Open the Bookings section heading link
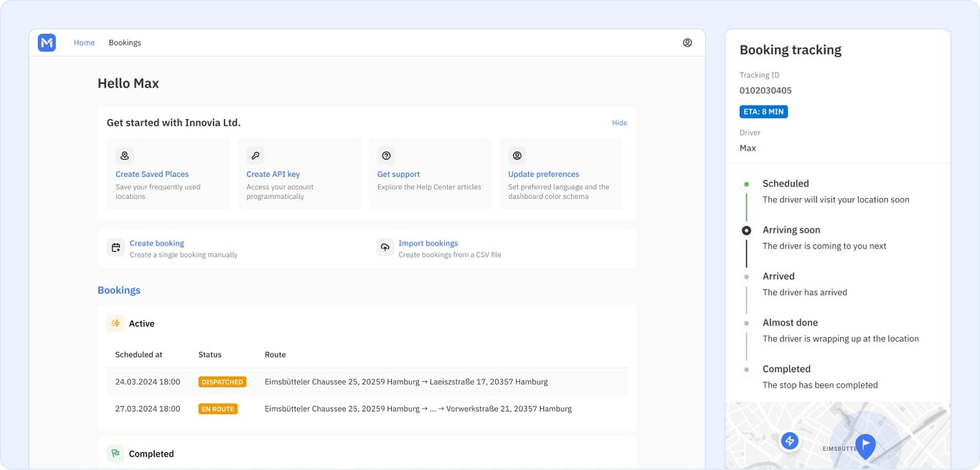980x470 pixels. (119, 290)
